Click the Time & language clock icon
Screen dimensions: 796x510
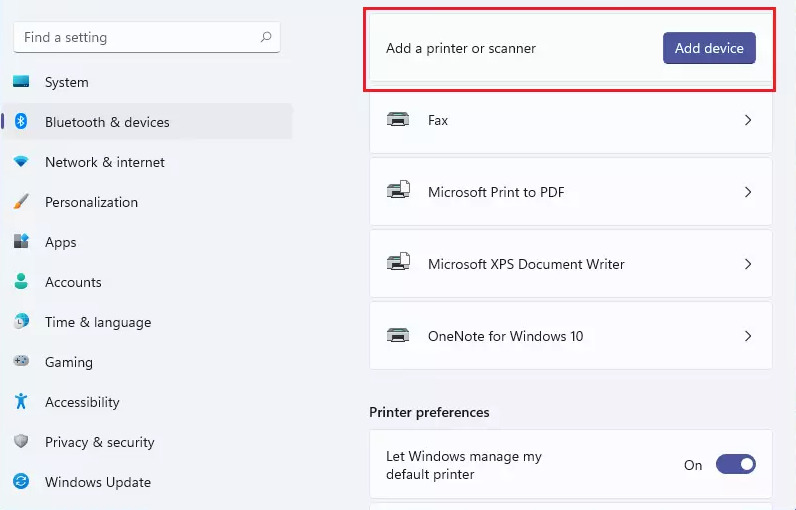pyautogui.click(x=21, y=321)
